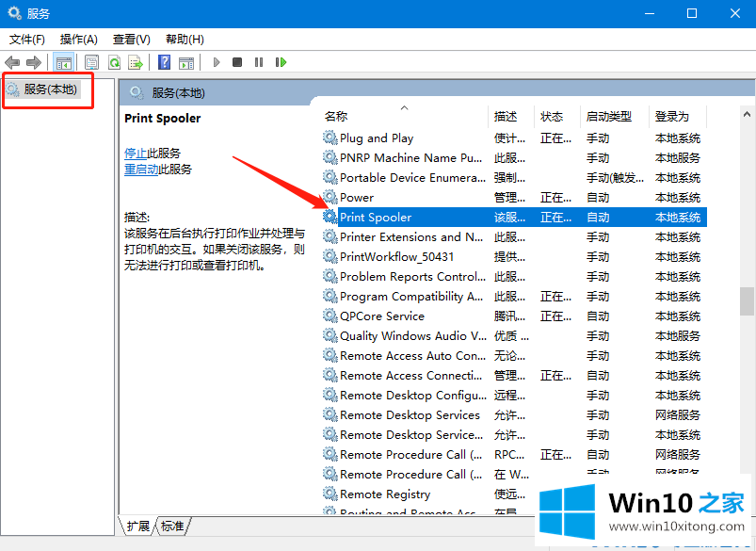Click the scrollbar up arrow
Viewport: 756px width, 551px height.
click(x=747, y=114)
